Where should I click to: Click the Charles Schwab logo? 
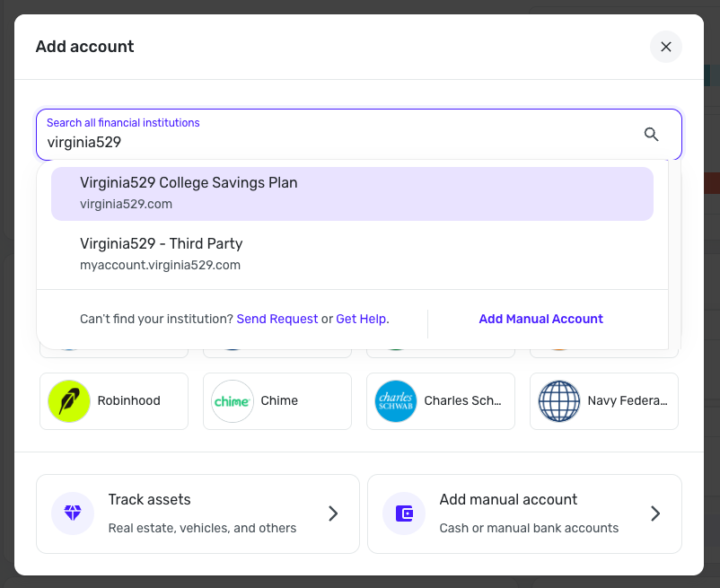coord(396,401)
